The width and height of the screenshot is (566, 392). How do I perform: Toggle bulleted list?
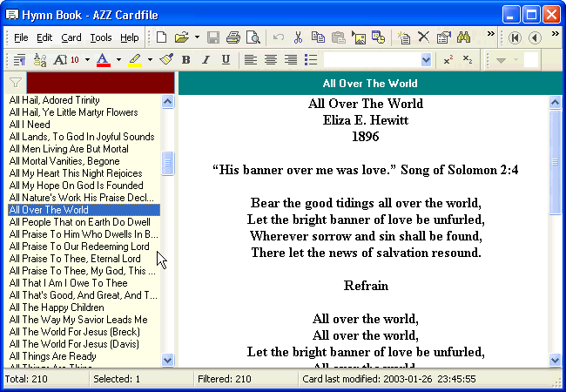pyautogui.click(x=311, y=59)
